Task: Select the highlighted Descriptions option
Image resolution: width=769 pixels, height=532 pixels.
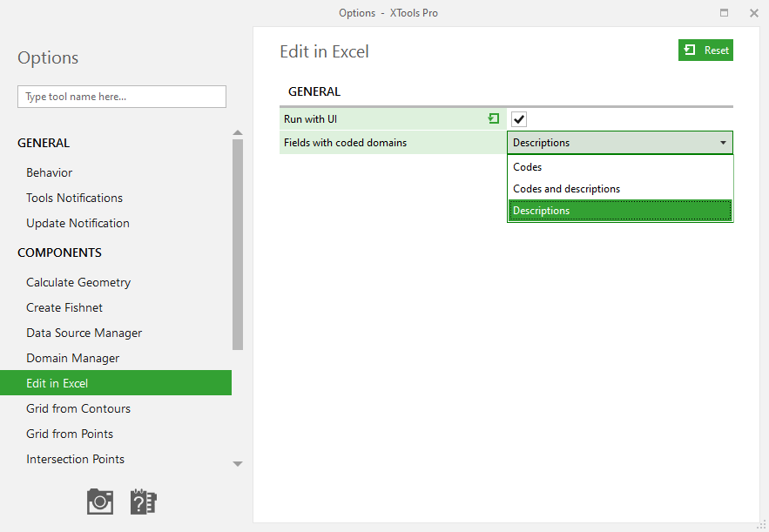Action: tap(620, 211)
